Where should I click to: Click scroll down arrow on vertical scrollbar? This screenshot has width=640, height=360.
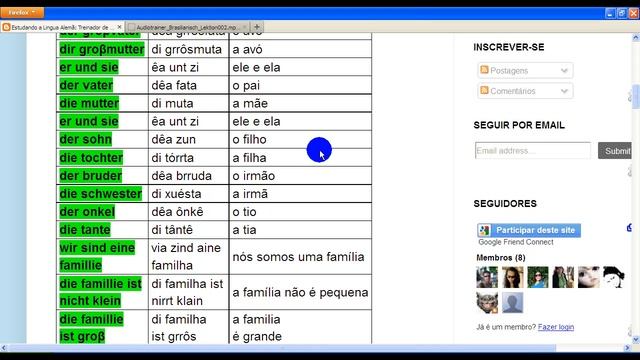click(636, 340)
